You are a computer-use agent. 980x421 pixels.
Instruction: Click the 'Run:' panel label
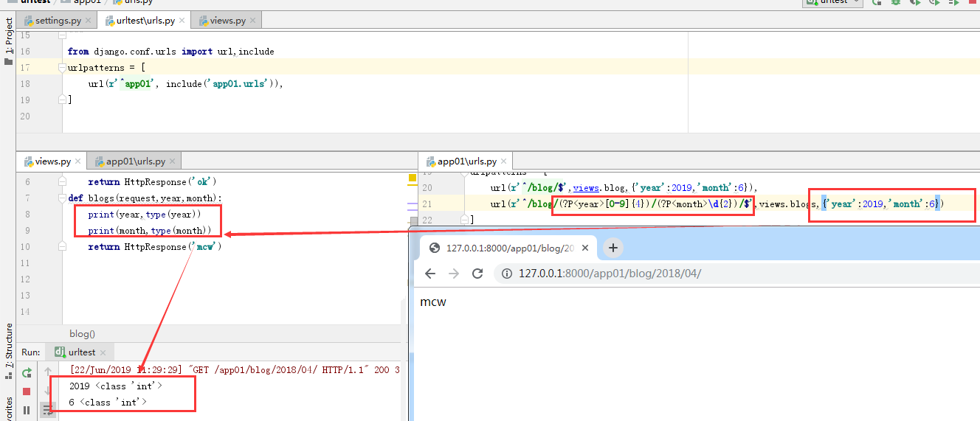point(30,352)
